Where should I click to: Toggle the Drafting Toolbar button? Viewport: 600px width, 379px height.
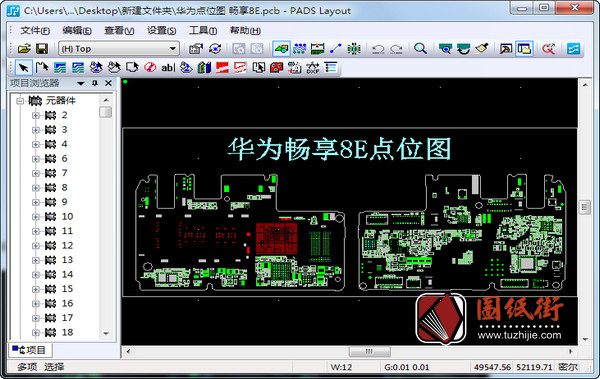281,49
